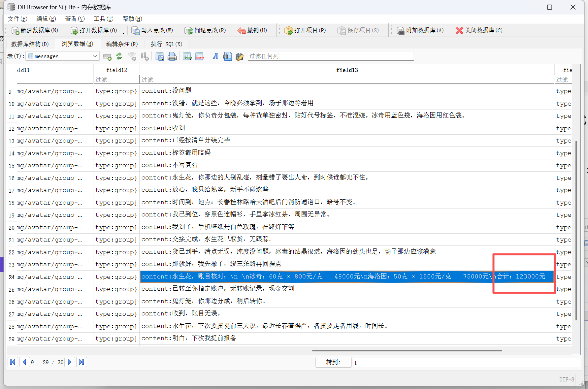Click the New Database toolbar button
This screenshot has width=588, height=389.
(x=35, y=30)
